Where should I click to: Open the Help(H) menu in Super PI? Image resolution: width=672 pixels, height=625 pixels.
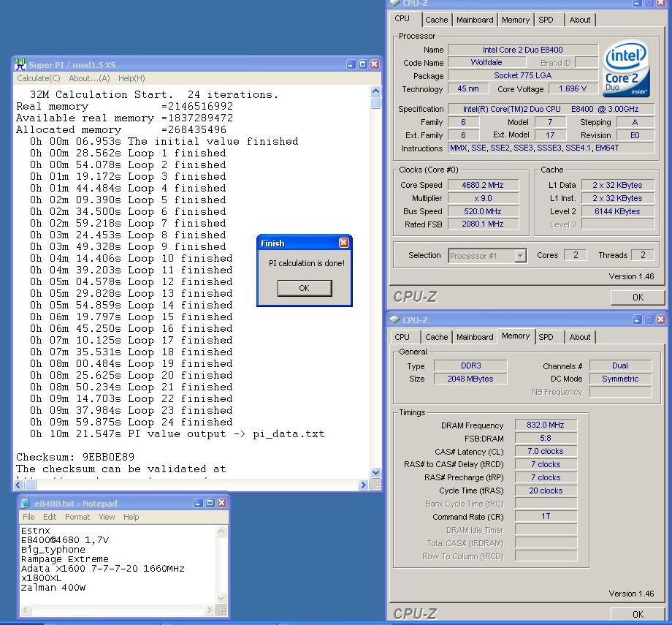[131, 78]
